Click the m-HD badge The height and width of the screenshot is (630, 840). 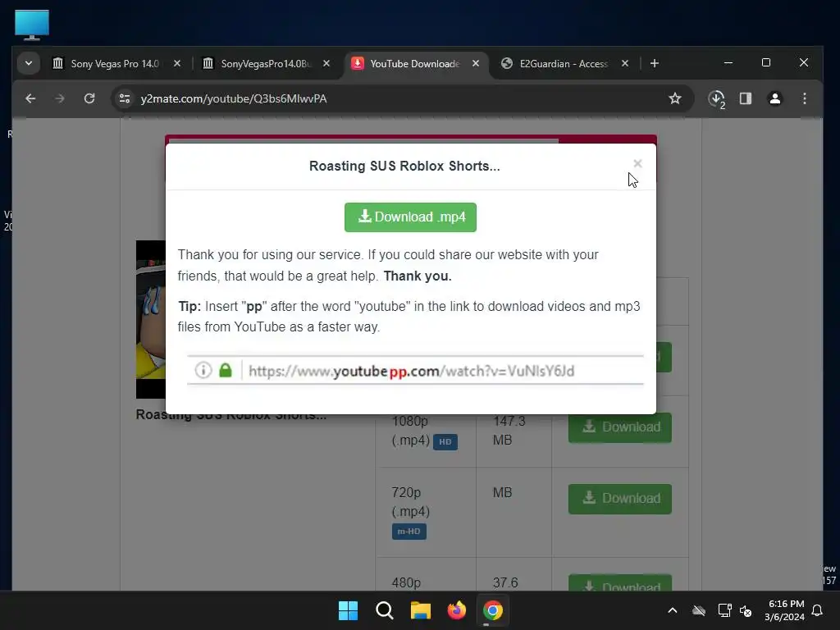click(409, 532)
